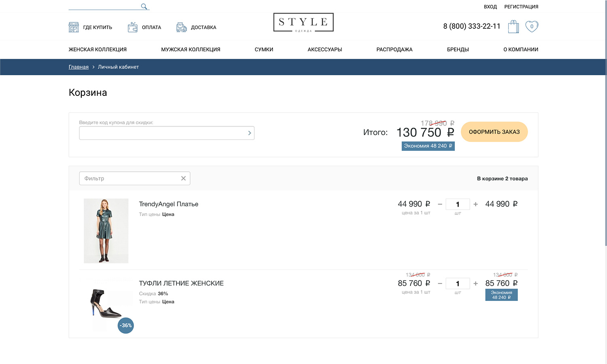This screenshot has height=364, width=607.
Task: Decrease quantity of Туфли летние женские
Action: point(440,284)
